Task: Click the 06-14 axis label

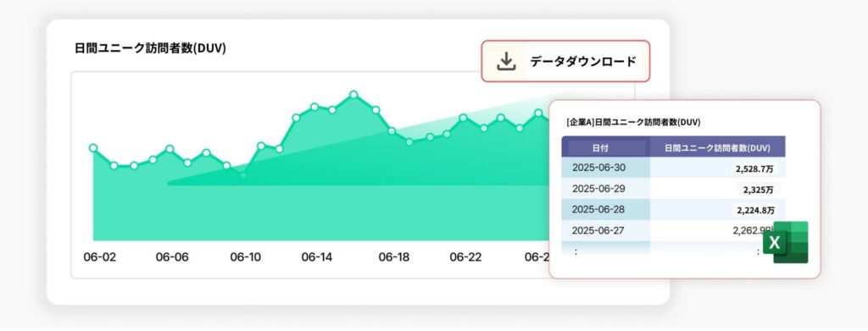Action: tap(317, 257)
